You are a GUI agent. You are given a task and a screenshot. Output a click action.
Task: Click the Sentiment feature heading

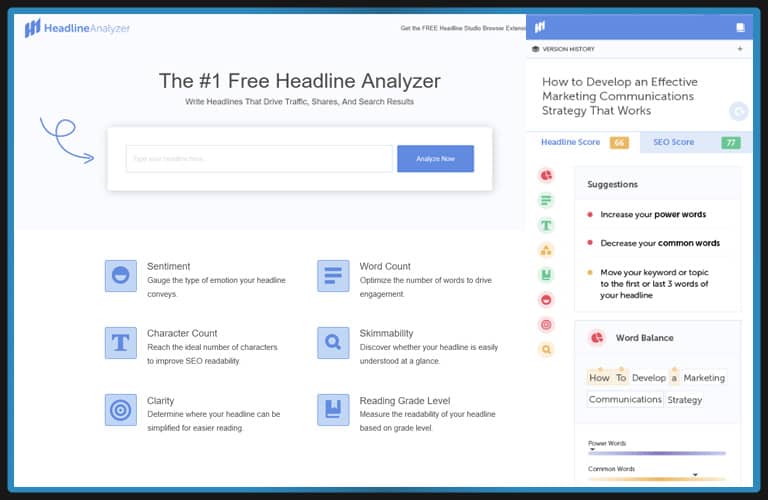click(x=168, y=266)
